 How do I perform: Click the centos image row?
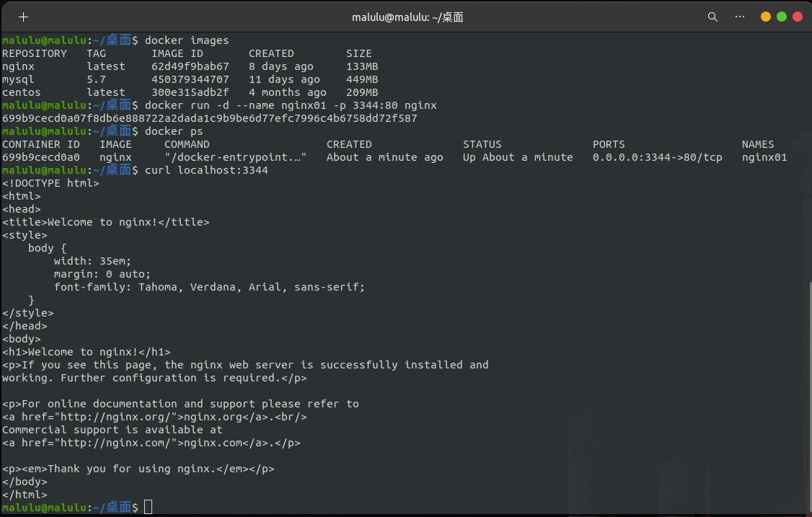pos(21,92)
